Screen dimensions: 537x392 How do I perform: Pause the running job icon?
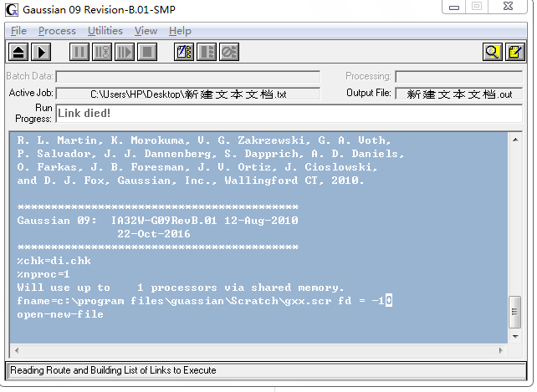(x=79, y=52)
